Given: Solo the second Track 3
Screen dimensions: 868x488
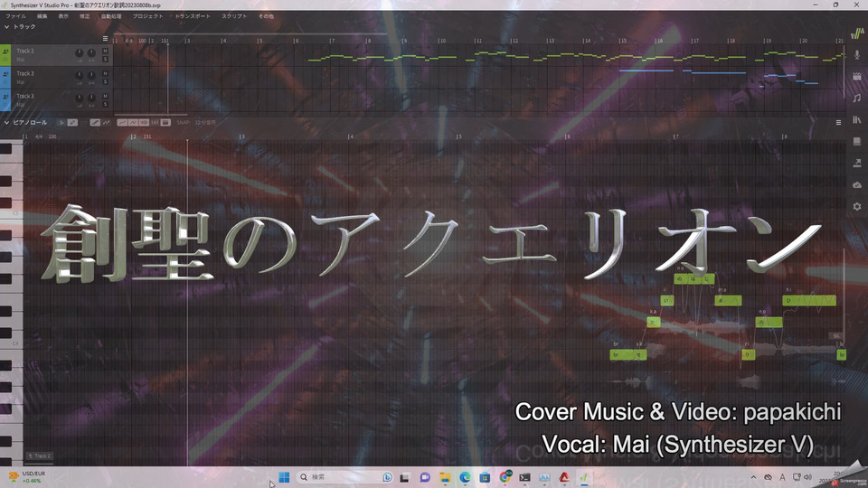Looking at the screenshot, I should [x=105, y=104].
